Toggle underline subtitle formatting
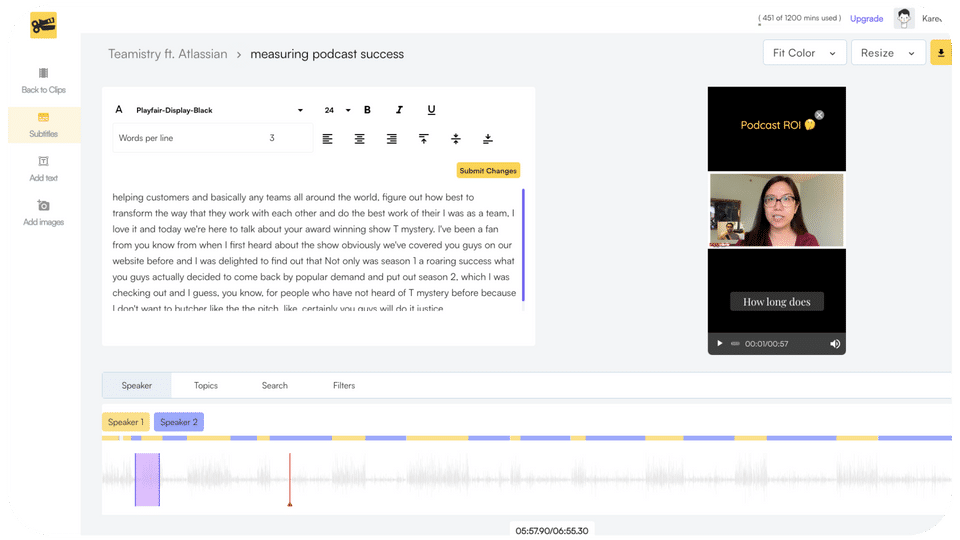Screen dimensions: 960x540 tap(431, 110)
